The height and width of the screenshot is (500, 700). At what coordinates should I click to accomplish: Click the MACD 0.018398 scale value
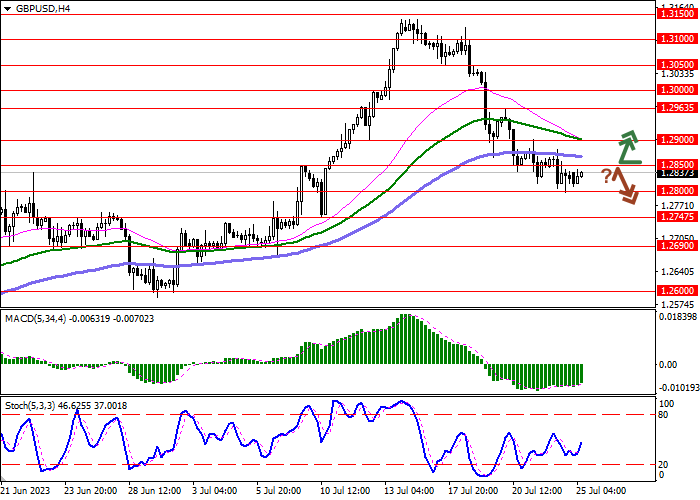tap(678, 317)
